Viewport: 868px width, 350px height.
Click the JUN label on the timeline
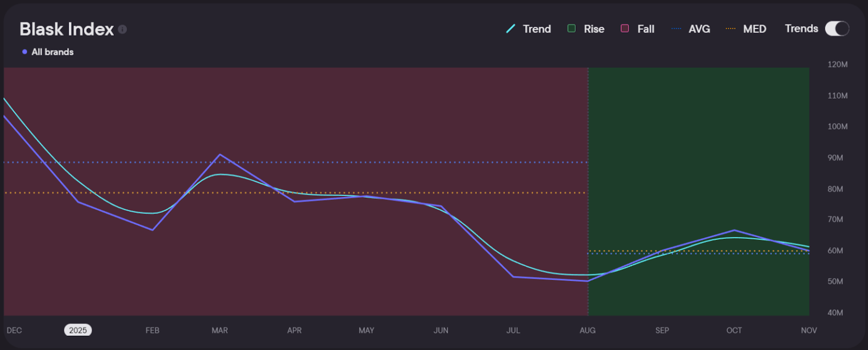point(441,330)
